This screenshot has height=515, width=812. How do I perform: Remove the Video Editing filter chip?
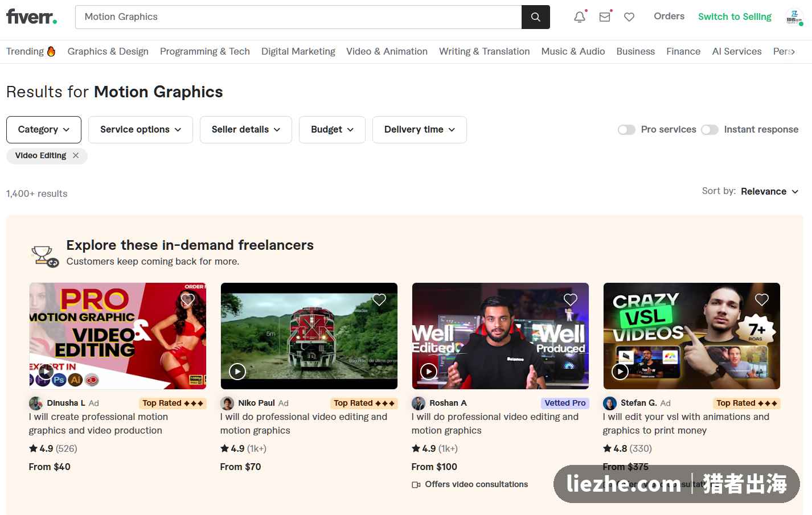coord(76,155)
